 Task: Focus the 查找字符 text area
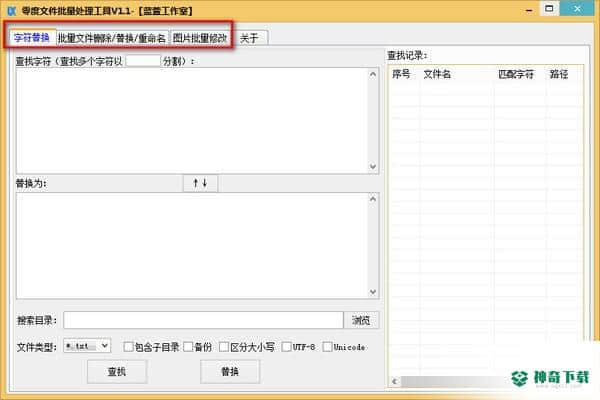[192, 121]
